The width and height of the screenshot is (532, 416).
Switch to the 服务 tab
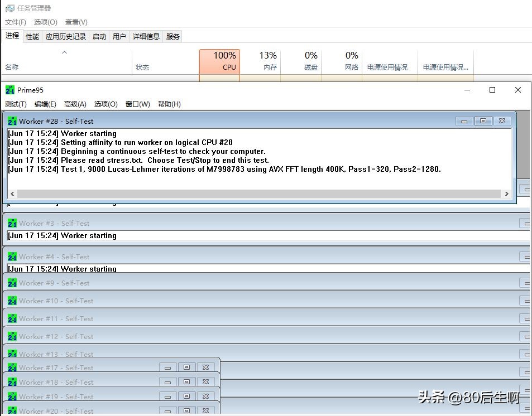(x=172, y=36)
